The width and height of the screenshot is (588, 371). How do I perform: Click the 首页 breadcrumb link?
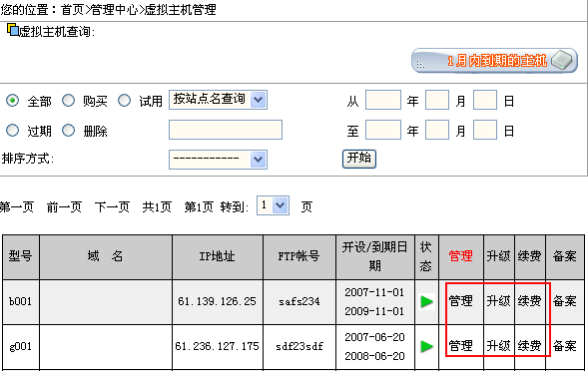72,9
